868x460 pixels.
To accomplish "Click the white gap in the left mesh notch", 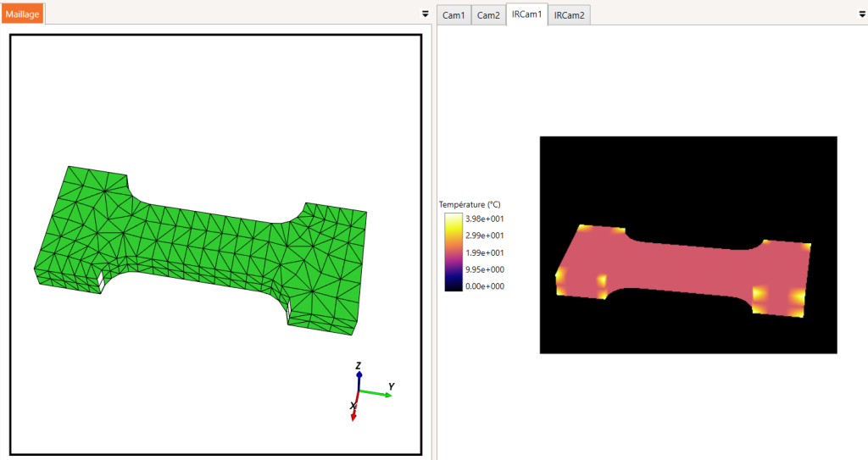I will [x=102, y=281].
